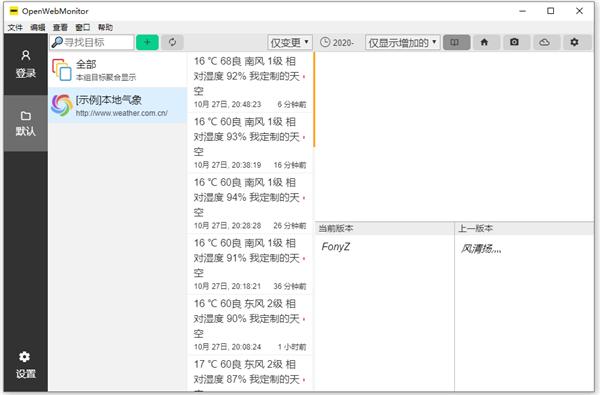Select the record with humidity 90%
Image resolution: width=600 pixels, height=395 pixels.
click(250, 325)
